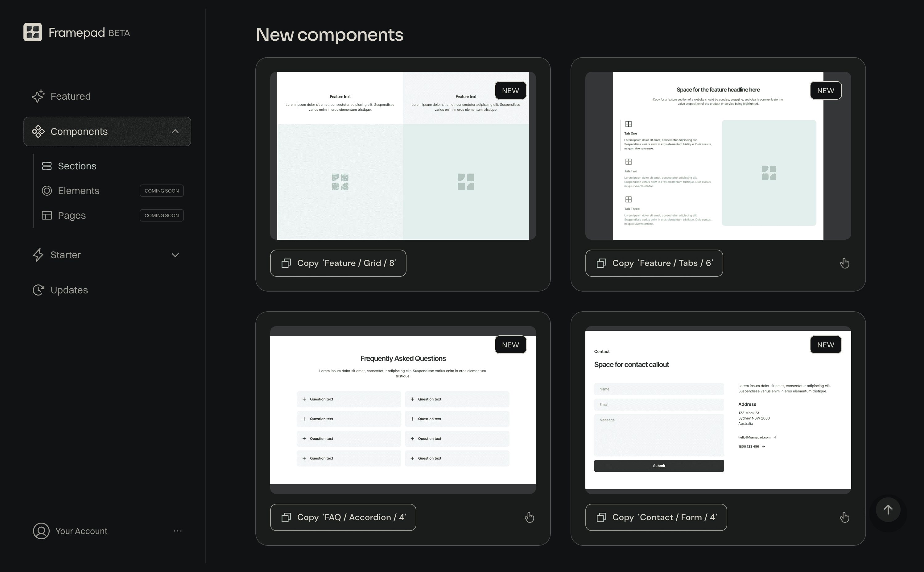
Task: Collapse the Components section using its chevron
Action: click(x=175, y=131)
